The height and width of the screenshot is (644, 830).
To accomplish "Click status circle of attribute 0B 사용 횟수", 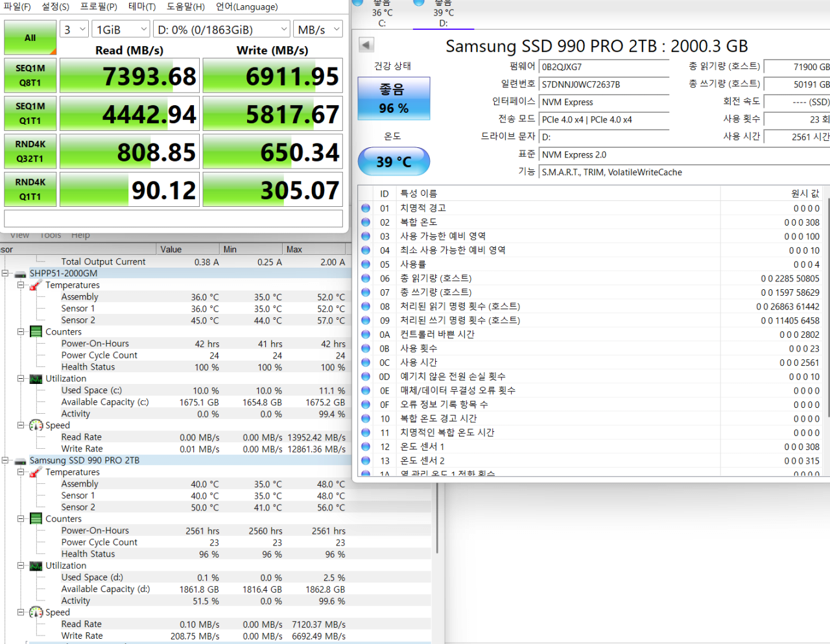I will 366,348.
